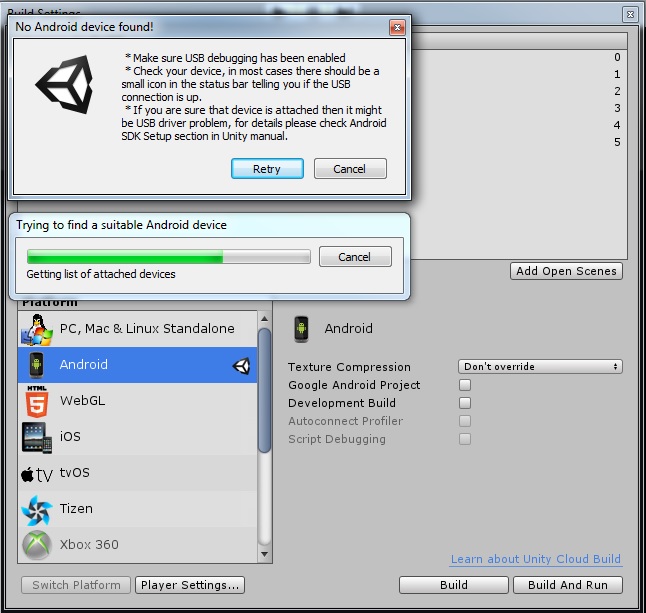The height and width of the screenshot is (613, 646).
Task: Close the Build Settings window
Action: pos(630,15)
